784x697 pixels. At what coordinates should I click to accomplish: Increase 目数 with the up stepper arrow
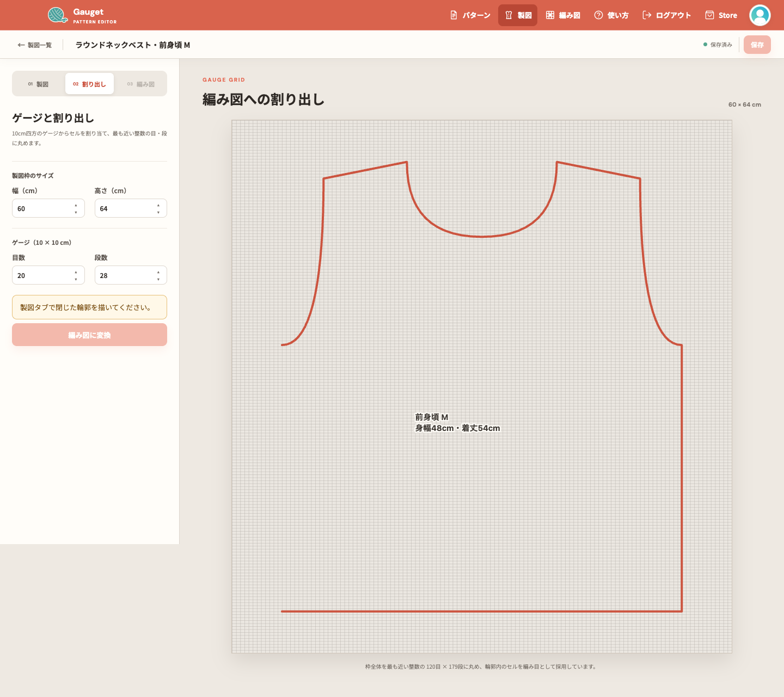(76, 272)
